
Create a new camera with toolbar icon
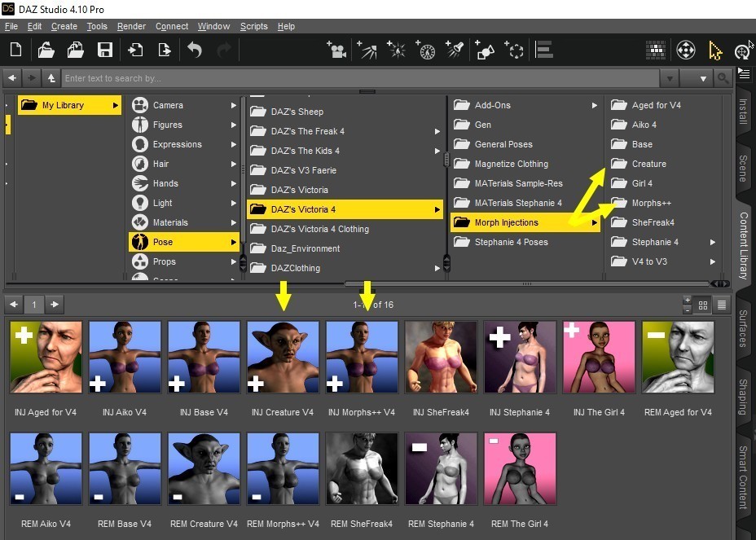[x=336, y=50]
